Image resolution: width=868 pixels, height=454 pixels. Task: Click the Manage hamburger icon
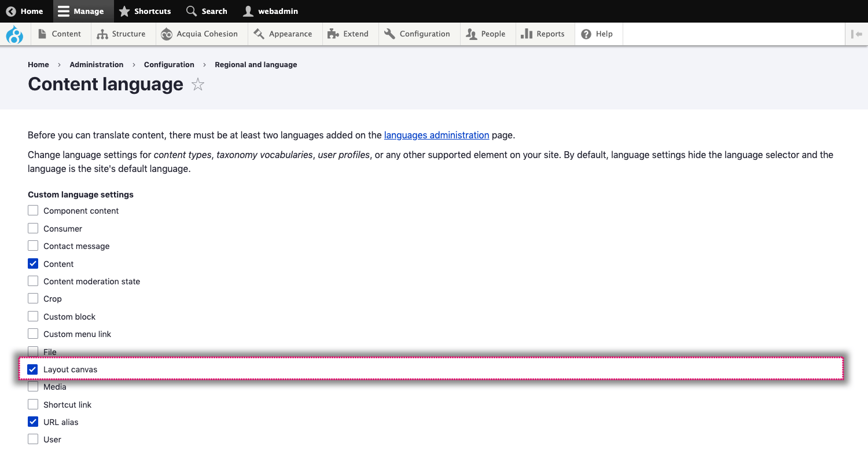point(64,11)
